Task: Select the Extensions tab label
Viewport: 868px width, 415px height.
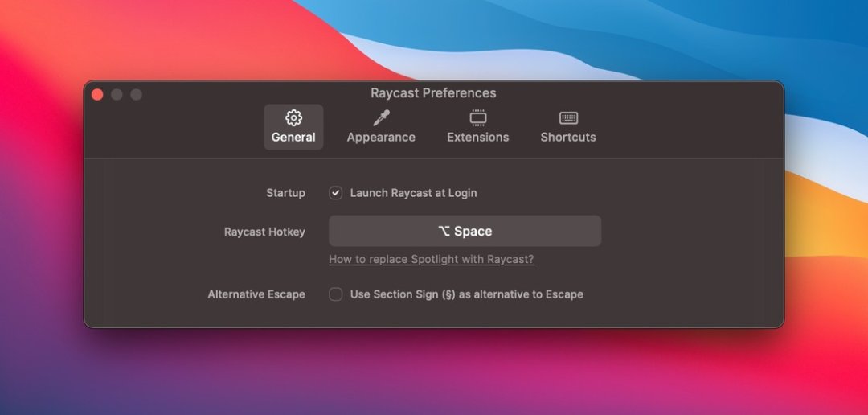Action: 478,138
